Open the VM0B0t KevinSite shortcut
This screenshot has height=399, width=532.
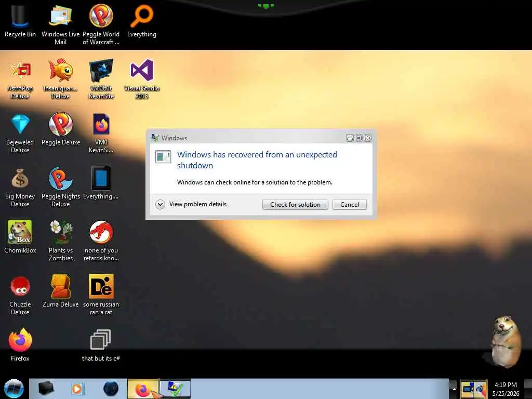click(101, 79)
